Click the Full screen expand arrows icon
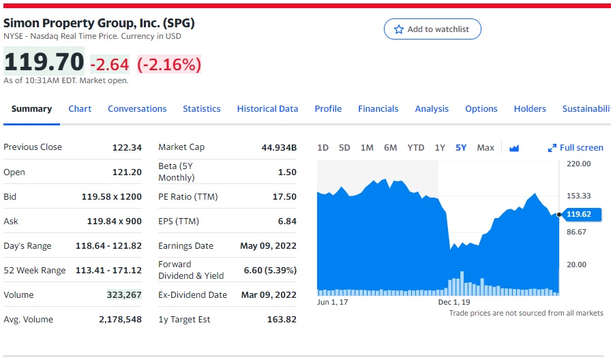The height and width of the screenshot is (364, 611). [x=552, y=148]
